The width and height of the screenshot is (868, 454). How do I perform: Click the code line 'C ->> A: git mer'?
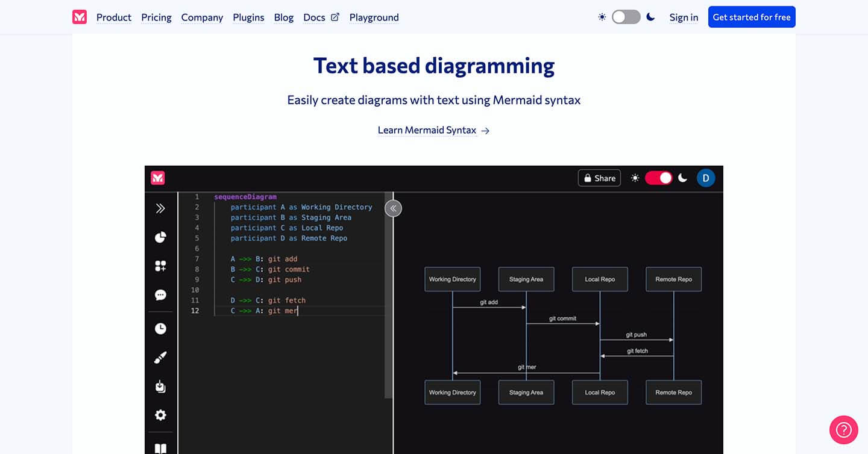coord(264,311)
